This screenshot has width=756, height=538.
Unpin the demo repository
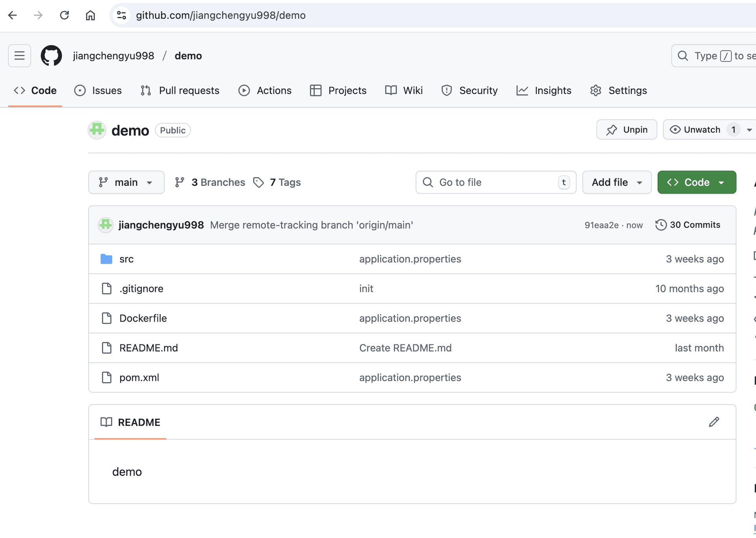626,129
